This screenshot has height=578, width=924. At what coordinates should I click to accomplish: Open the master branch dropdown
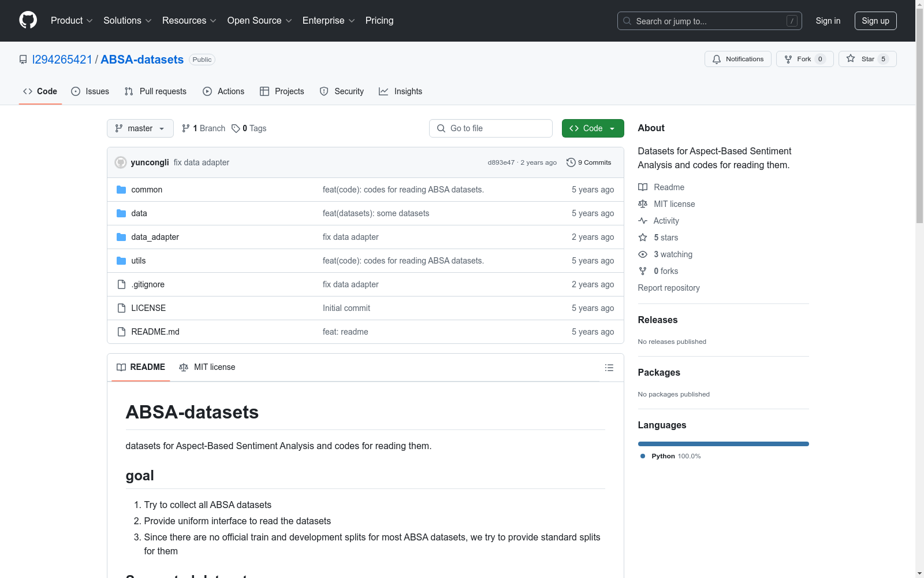click(x=140, y=128)
